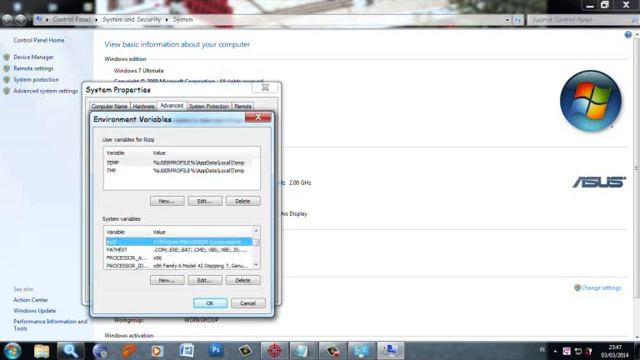Image resolution: width=640 pixels, height=360 pixels.
Task: Open Device Manager link in sidebar
Action: (33, 57)
